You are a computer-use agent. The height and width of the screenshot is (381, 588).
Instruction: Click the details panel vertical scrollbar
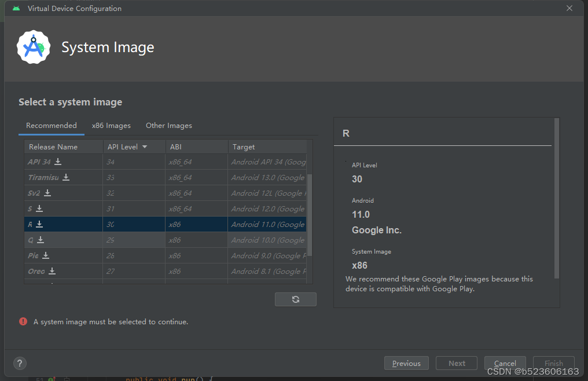557,198
